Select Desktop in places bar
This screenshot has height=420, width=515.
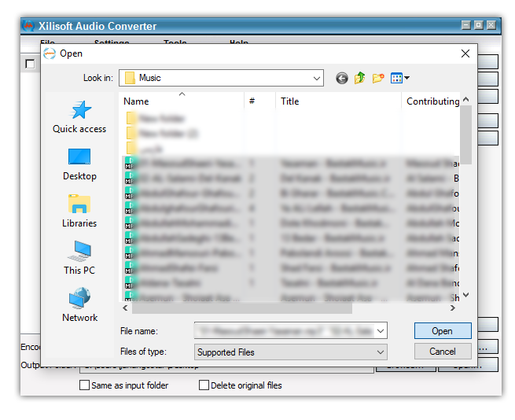point(79,164)
